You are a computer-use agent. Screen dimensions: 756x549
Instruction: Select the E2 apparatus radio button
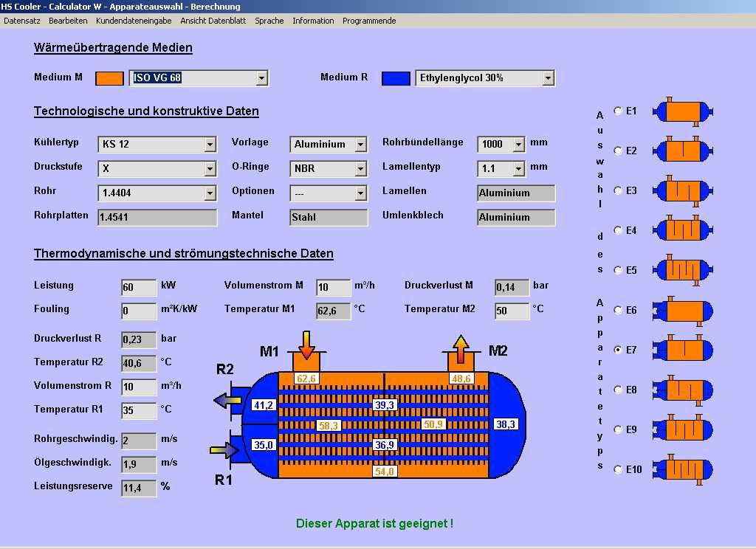click(x=618, y=151)
